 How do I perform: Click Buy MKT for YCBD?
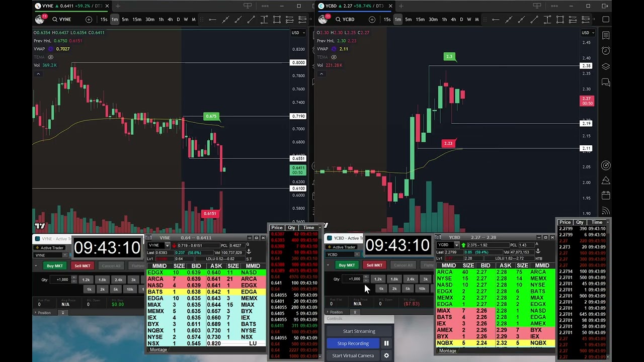[x=347, y=265]
